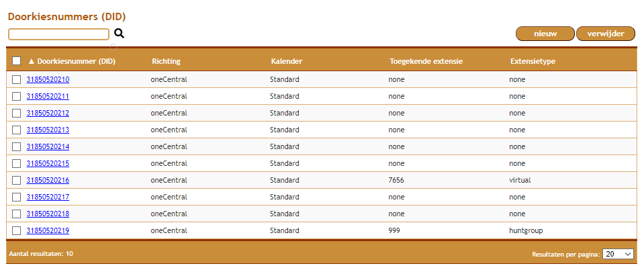Click the magnifying glass search icon

coord(119,34)
